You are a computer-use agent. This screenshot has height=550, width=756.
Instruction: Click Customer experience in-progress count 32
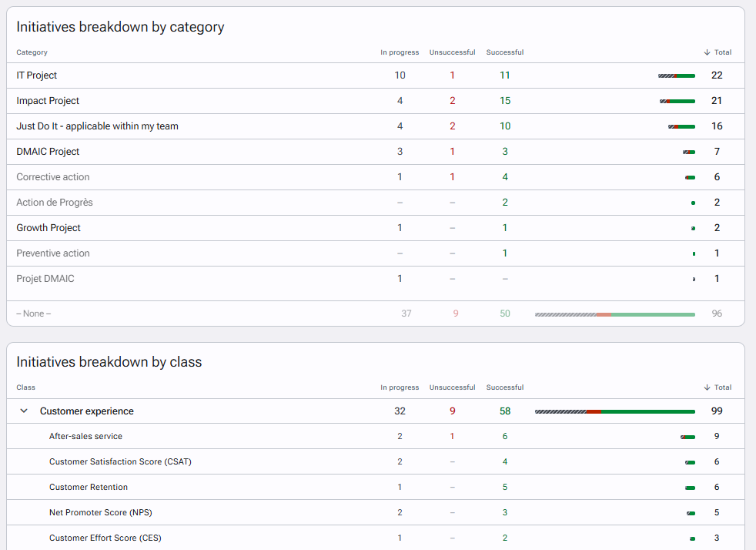(400, 411)
